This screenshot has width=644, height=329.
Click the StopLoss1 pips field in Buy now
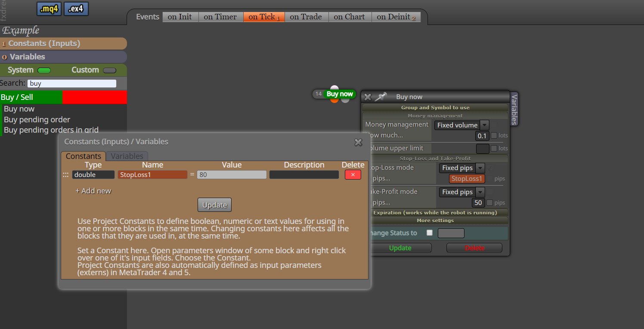[467, 179]
